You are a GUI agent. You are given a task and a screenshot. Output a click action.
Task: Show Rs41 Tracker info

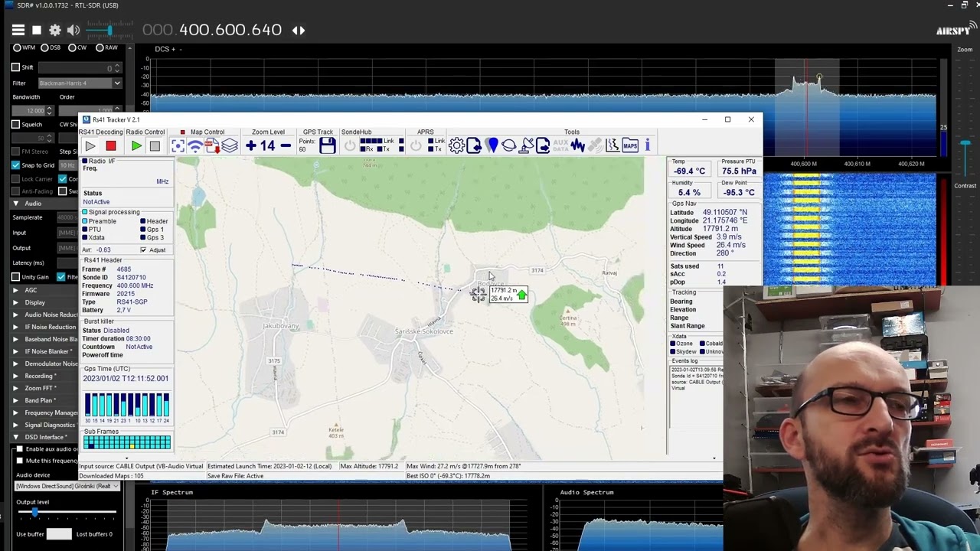click(x=648, y=145)
